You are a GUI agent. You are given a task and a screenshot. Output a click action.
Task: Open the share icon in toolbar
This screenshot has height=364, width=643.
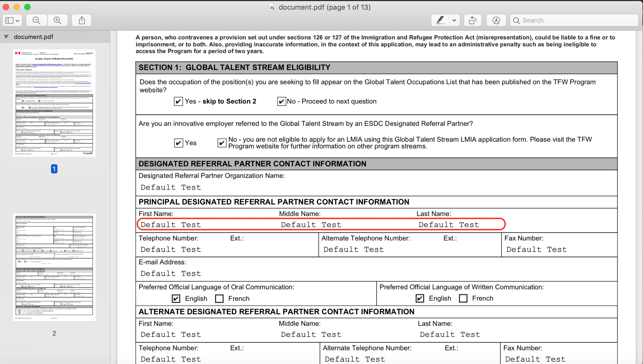point(82,20)
